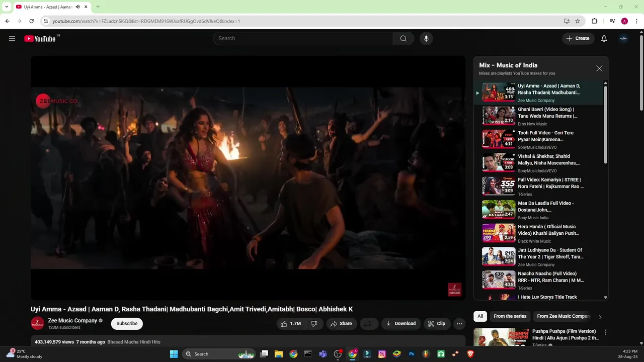Image resolution: width=644 pixels, height=362 pixels.
Task: Click the video player frame
Action: 248,178
